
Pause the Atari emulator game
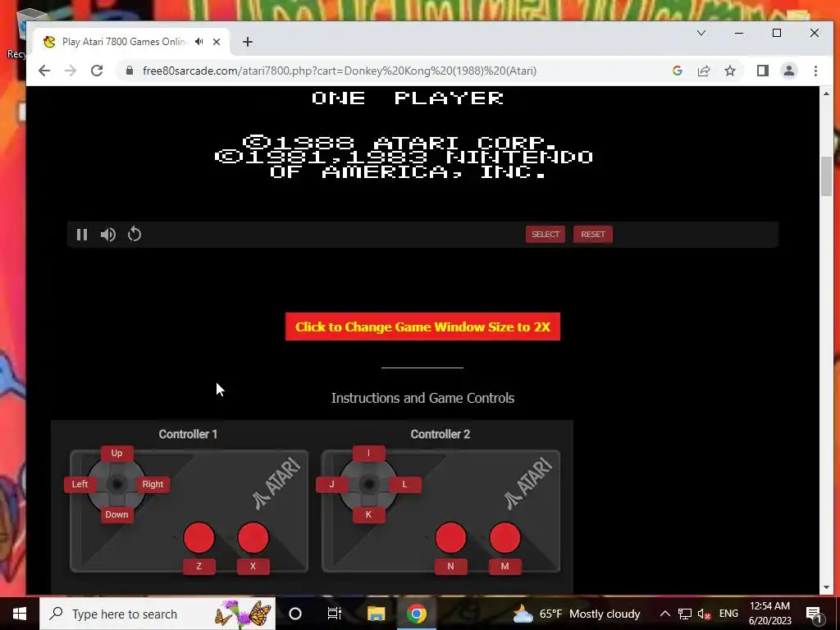click(x=82, y=235)
